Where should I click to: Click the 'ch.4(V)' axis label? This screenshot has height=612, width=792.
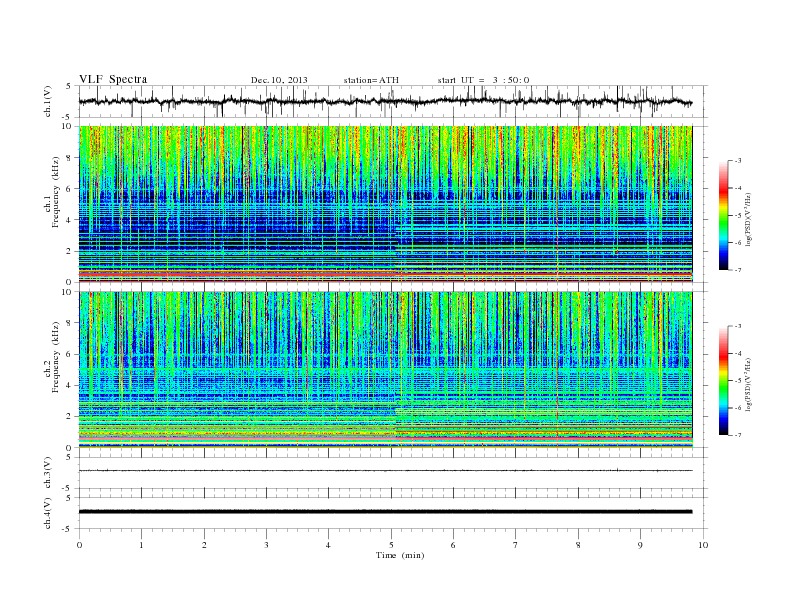click(x=48, y=513)
